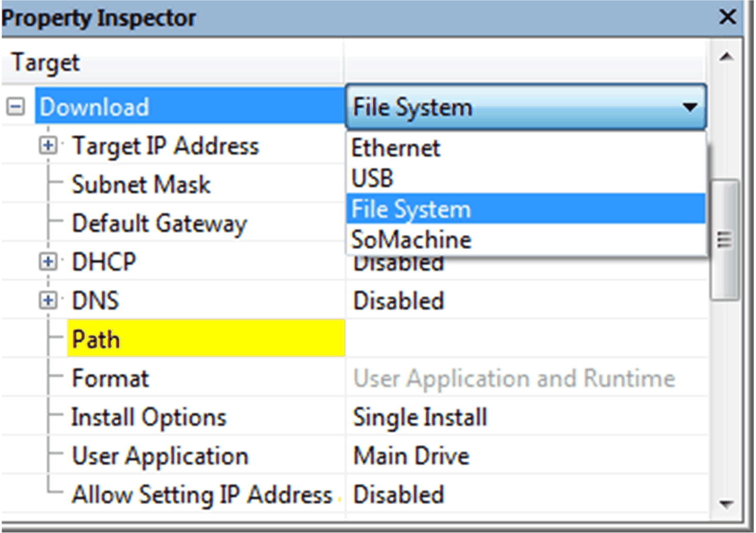Expand the DHCP property node

click(x=48, y=262)
